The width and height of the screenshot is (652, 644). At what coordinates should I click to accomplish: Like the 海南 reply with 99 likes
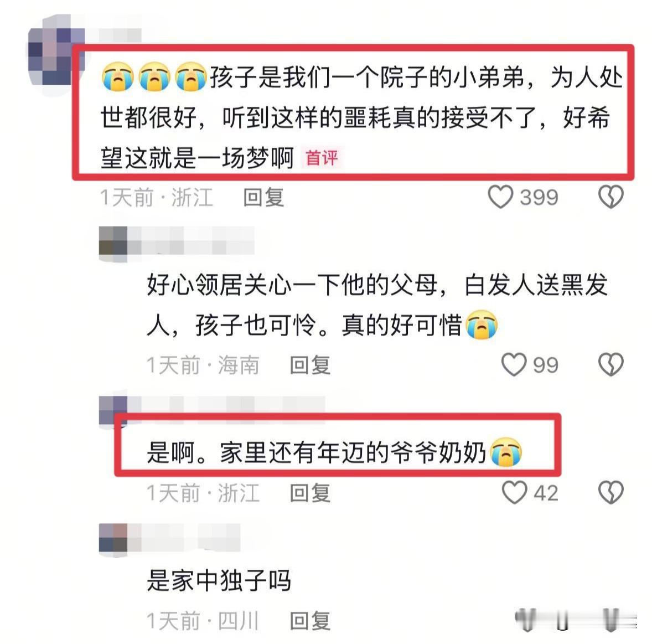[x=514, y=365]
